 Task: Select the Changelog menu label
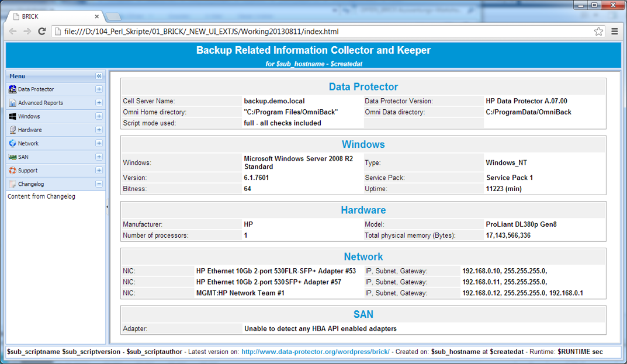pyautogui.click(x=31, y=184)
